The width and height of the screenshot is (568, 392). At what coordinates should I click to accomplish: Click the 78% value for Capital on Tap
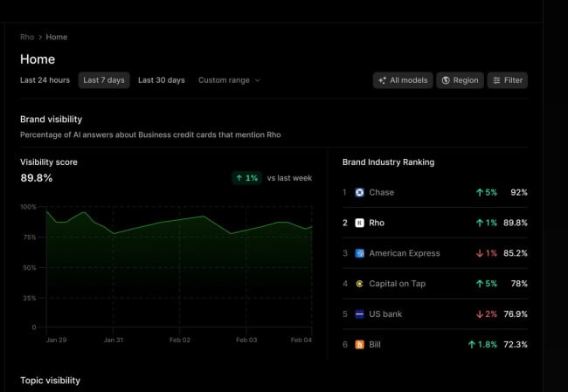coord(519,284)
